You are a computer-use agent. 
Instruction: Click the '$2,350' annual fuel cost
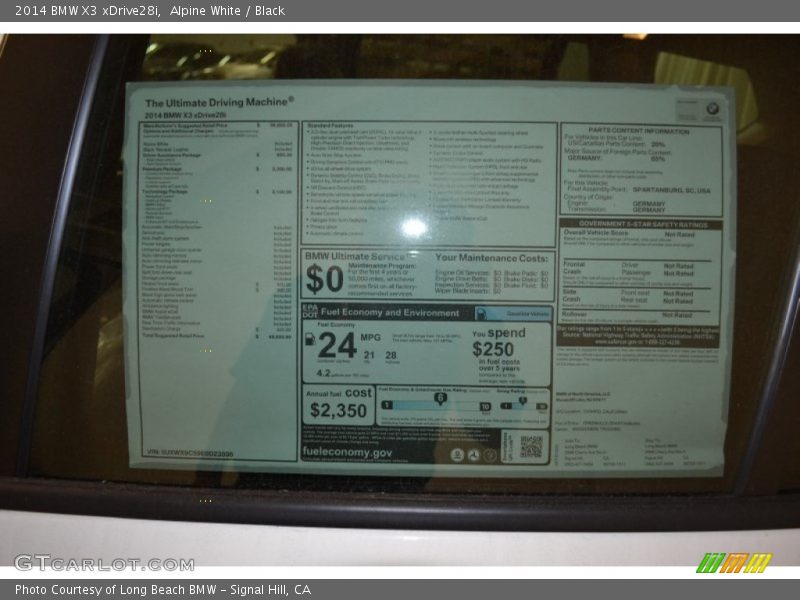[338, 411]
